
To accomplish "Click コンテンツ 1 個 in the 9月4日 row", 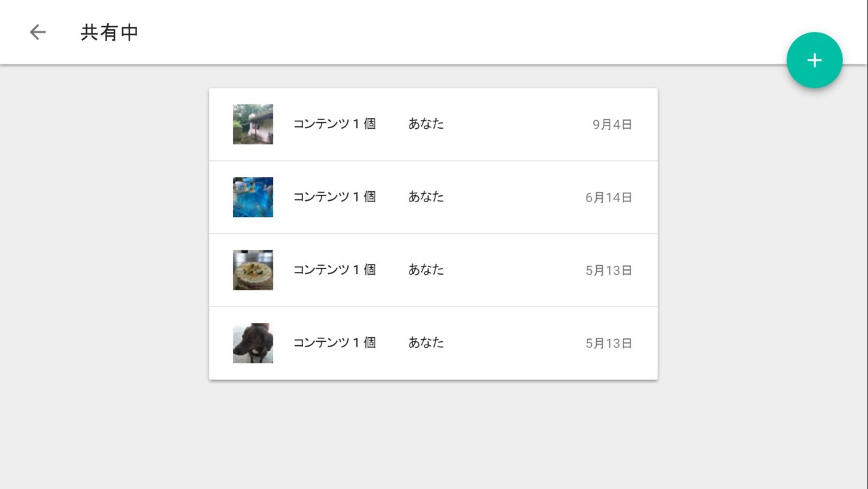I will 334,124.
